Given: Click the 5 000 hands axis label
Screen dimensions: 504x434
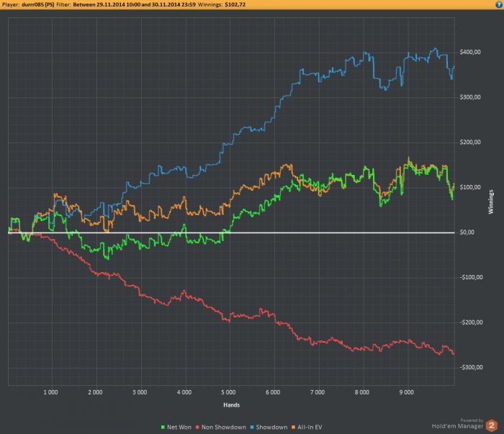Looking at the screenshot, I should point(228,392).
